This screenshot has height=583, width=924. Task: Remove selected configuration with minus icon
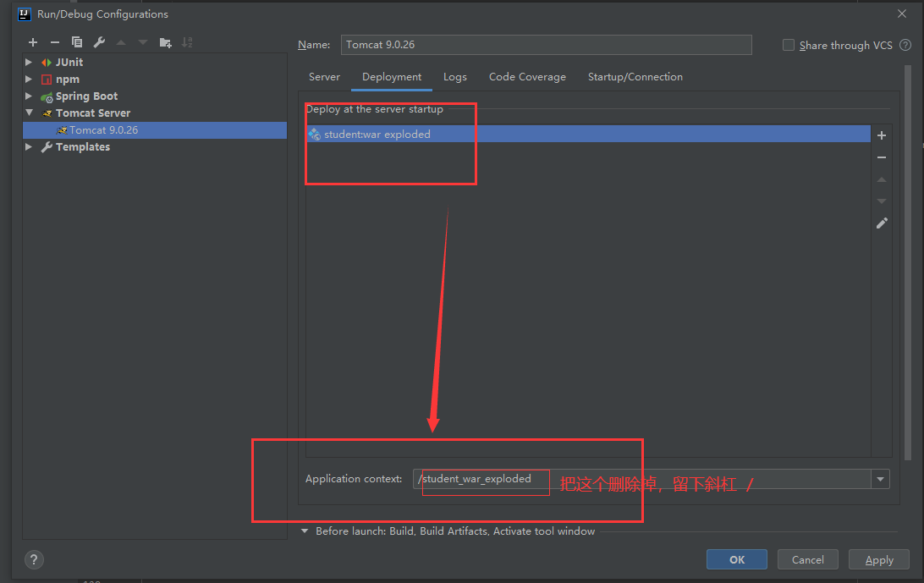[x=55, y=42]
